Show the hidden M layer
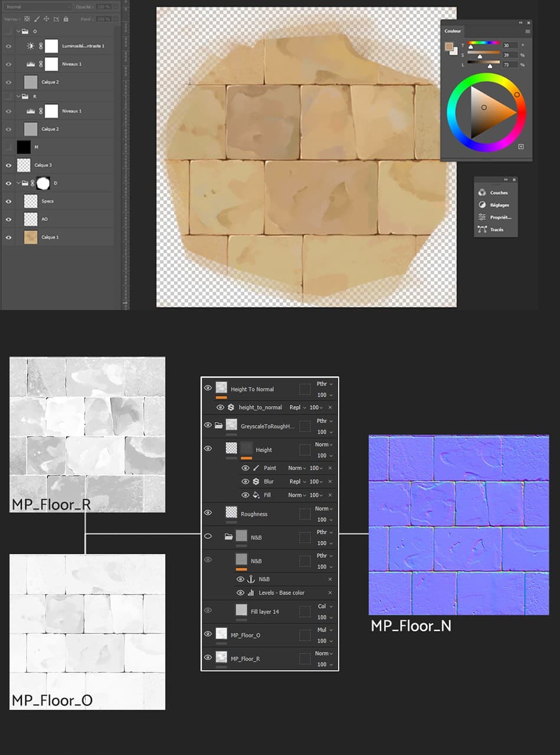This screenshot has width=560, height=755. point(8,147)
